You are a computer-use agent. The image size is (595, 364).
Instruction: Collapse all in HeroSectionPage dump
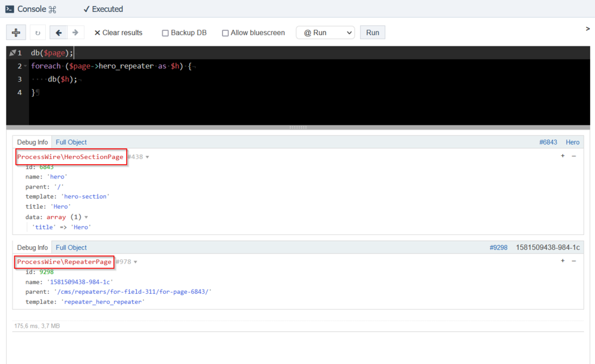tap(574, 156)
